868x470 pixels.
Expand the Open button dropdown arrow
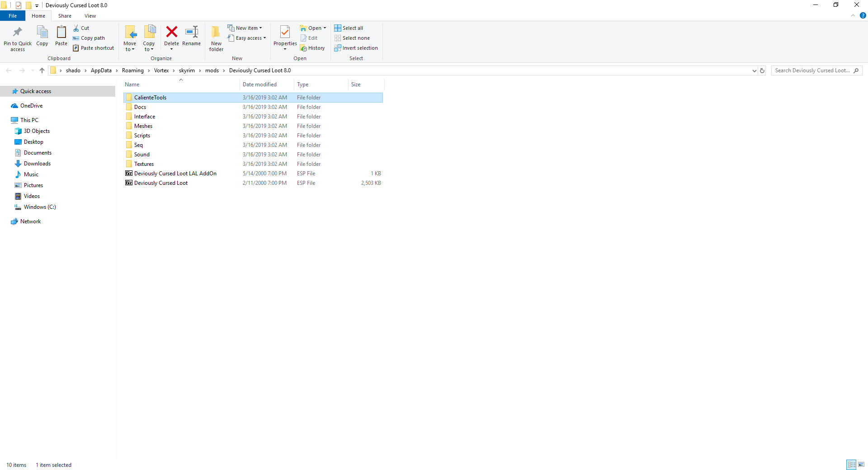click(x=325, y=28)
